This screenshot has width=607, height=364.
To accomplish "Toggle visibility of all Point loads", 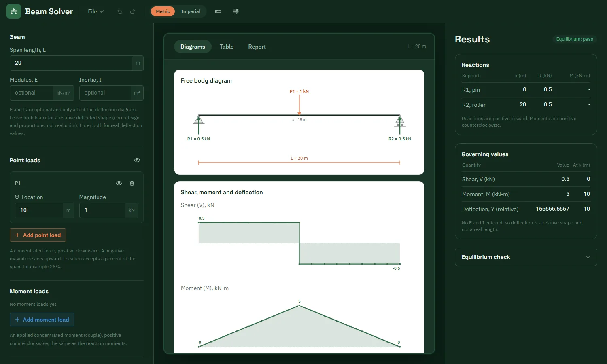I will 137,160.
